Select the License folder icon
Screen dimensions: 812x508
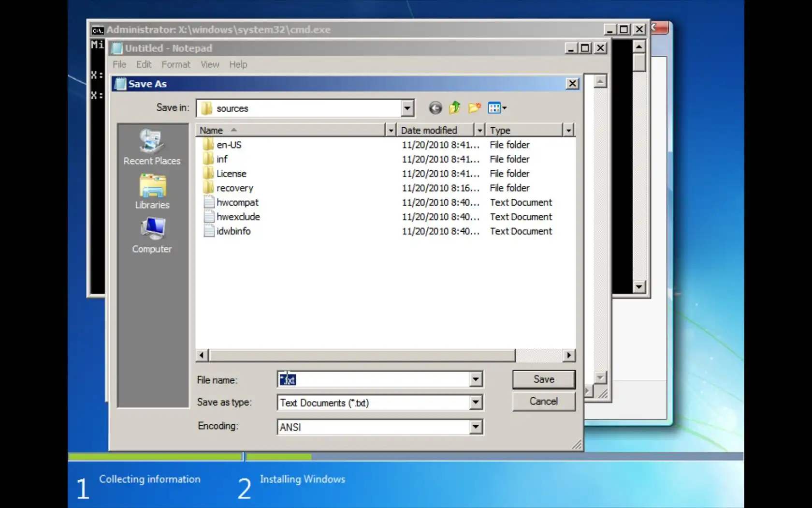tap(208, 174)
